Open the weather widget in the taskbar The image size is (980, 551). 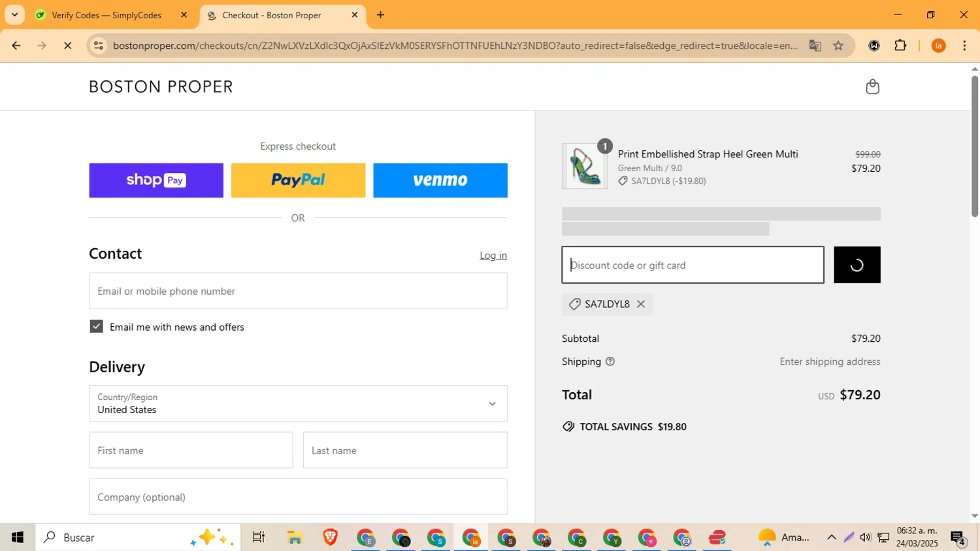pyautogui.click(x=783, y=537)
